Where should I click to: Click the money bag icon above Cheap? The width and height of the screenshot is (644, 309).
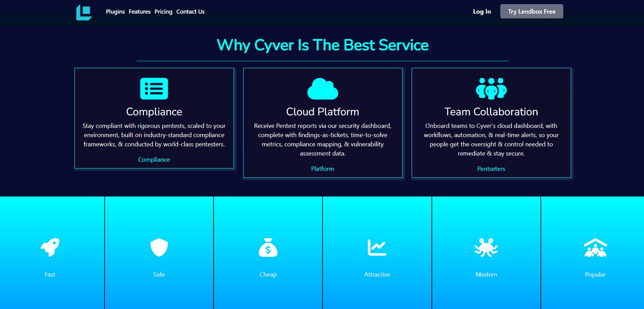pos(268,247)
